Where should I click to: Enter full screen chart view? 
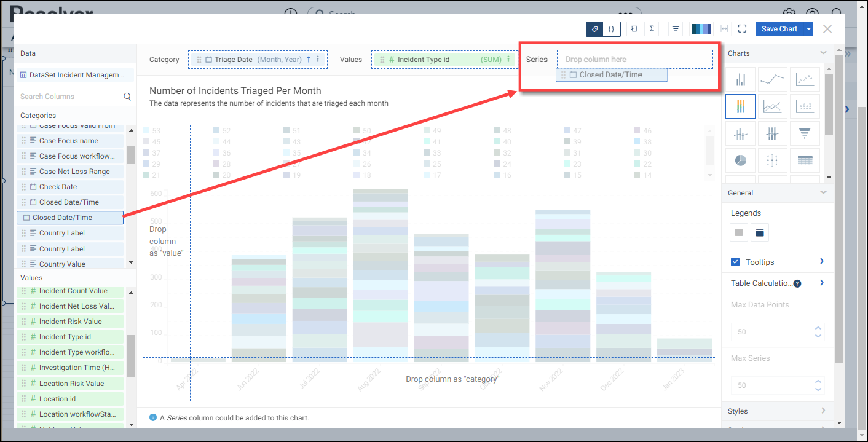click(x=742, y=29)
